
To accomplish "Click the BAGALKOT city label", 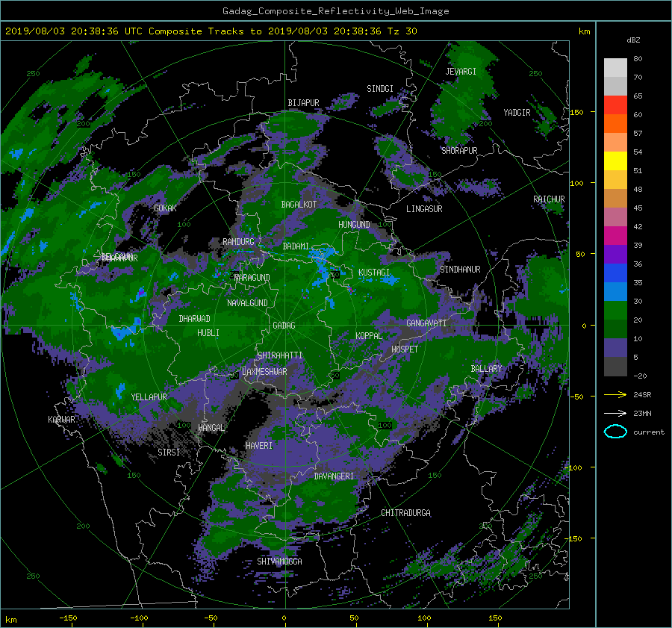I will 299,205.
